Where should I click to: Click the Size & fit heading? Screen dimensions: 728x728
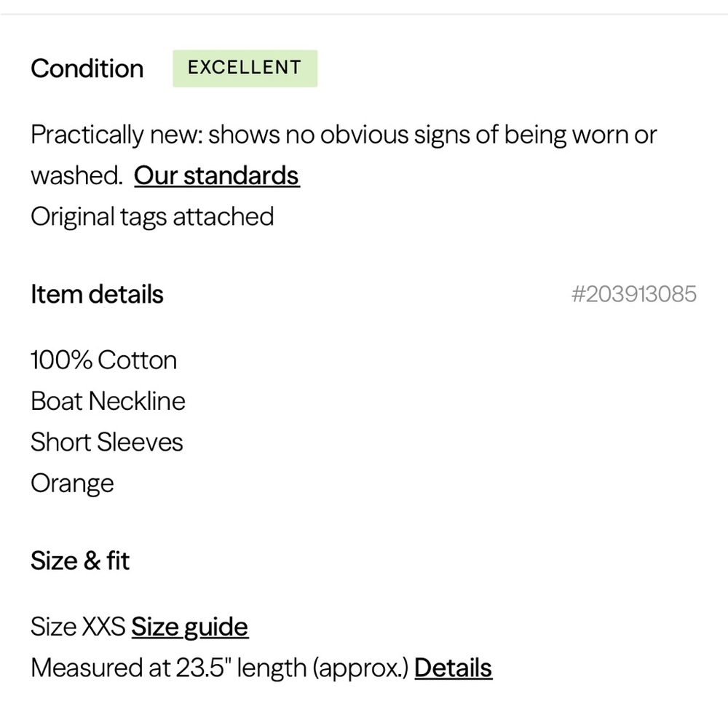pyautogui.click(x=80, y=561)
